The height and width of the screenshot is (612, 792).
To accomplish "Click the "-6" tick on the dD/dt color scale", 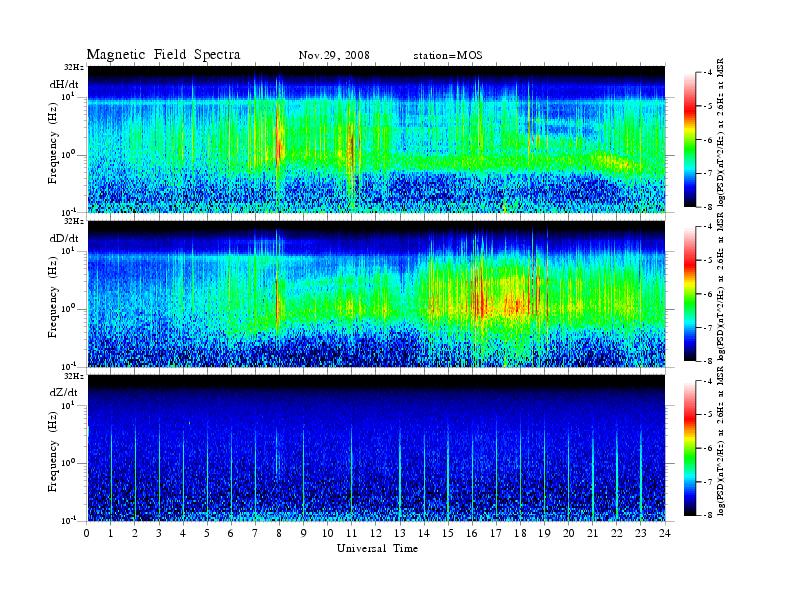I will pos(707,294).
